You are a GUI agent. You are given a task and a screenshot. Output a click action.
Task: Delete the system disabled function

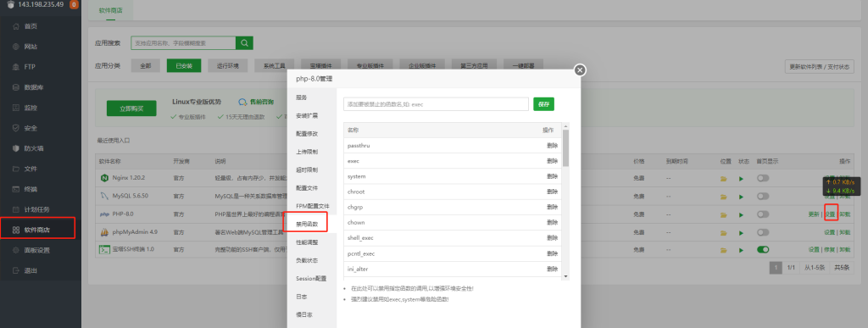point(552,176)
